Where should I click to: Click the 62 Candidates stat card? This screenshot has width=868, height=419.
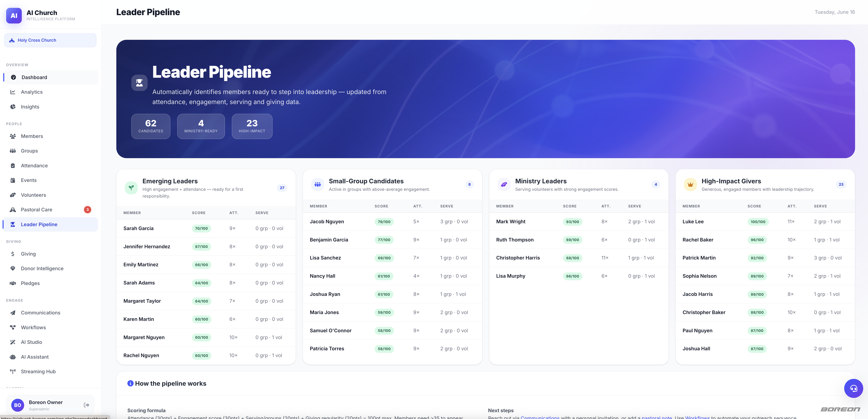151,126
